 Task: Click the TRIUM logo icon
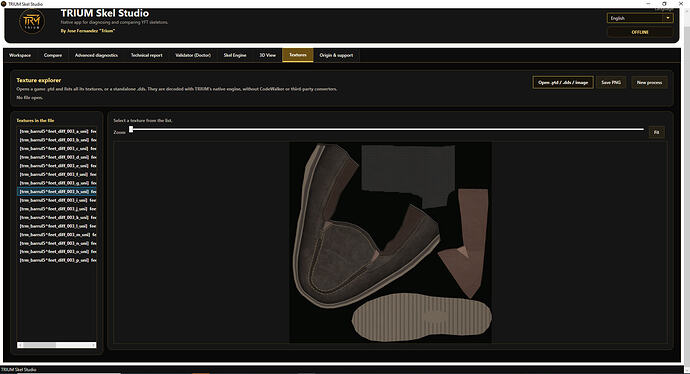(x=32, y=22)
